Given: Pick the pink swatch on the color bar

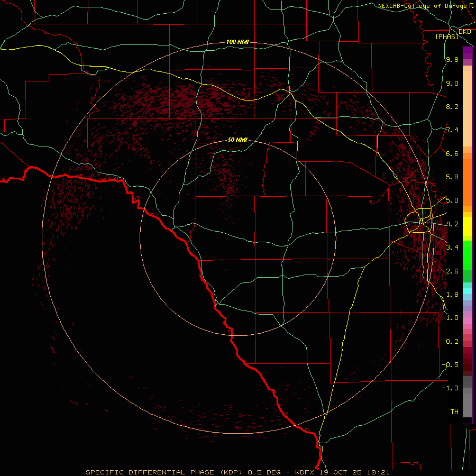Looking at the screenshot, I should [467, 321].
